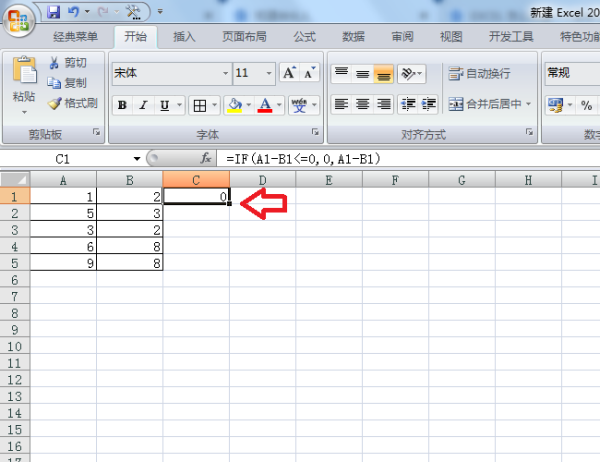
Task: Open the font group dialog launcher
Action: 315,132
